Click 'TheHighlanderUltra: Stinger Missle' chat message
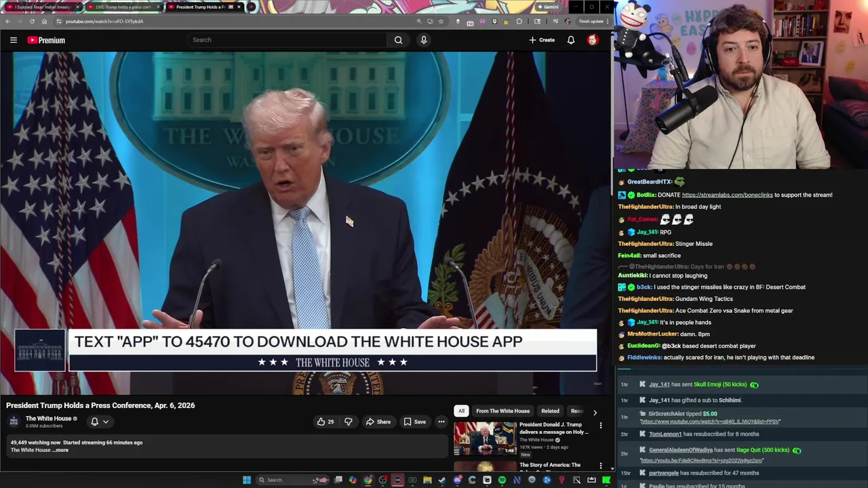 coord(665,244)
